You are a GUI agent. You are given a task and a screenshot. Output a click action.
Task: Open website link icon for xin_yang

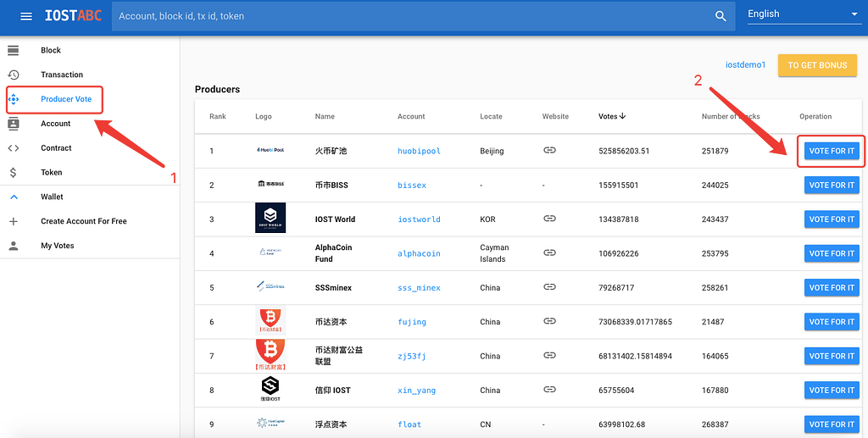549,390
